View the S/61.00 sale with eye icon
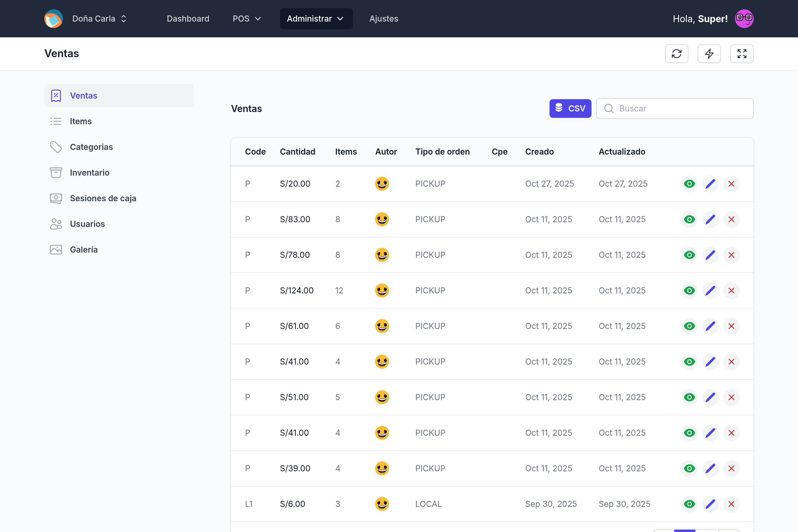This screenshot has height=532, width=798. coord(689,326)
